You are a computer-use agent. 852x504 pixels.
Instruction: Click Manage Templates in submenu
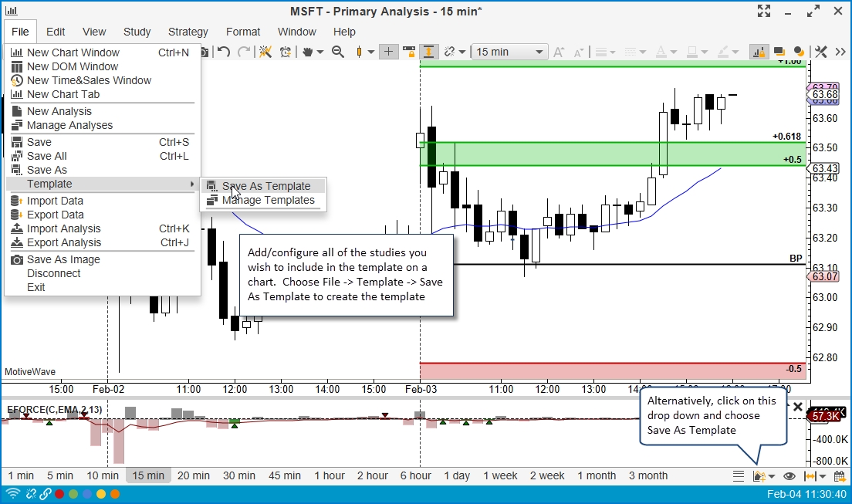(264, 200)
